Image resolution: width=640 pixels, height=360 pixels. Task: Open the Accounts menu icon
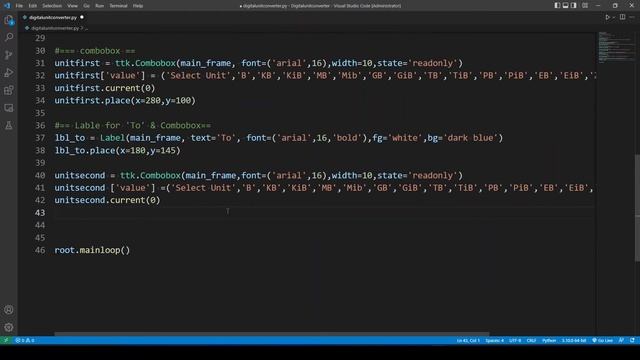coord(9,310)
